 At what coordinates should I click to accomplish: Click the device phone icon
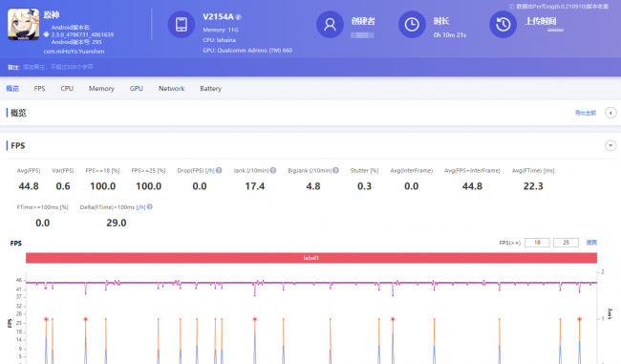click(182, 25)
